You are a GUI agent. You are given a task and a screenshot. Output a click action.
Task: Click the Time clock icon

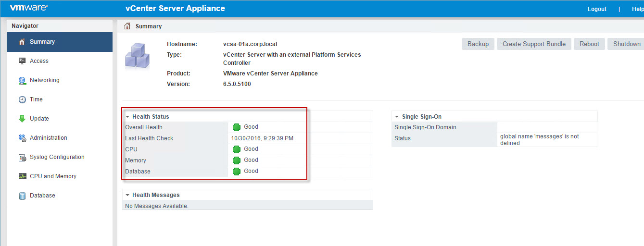point(22,99)
